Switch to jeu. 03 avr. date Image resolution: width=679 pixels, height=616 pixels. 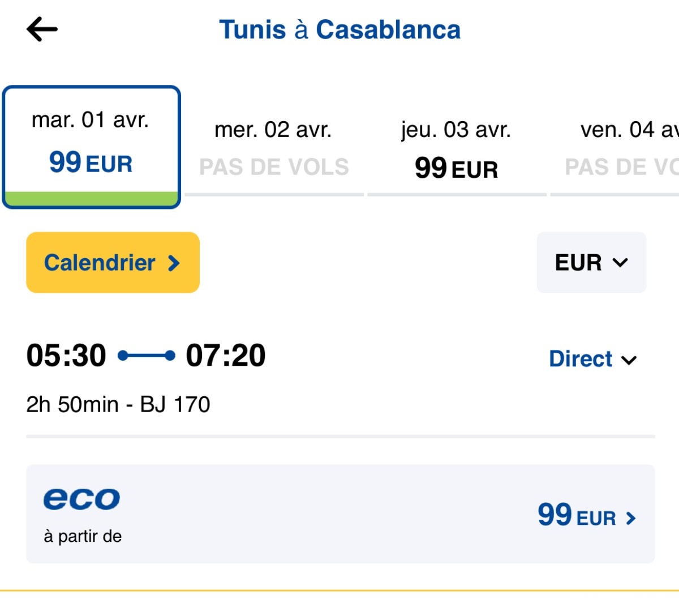[x=456, y=149]
